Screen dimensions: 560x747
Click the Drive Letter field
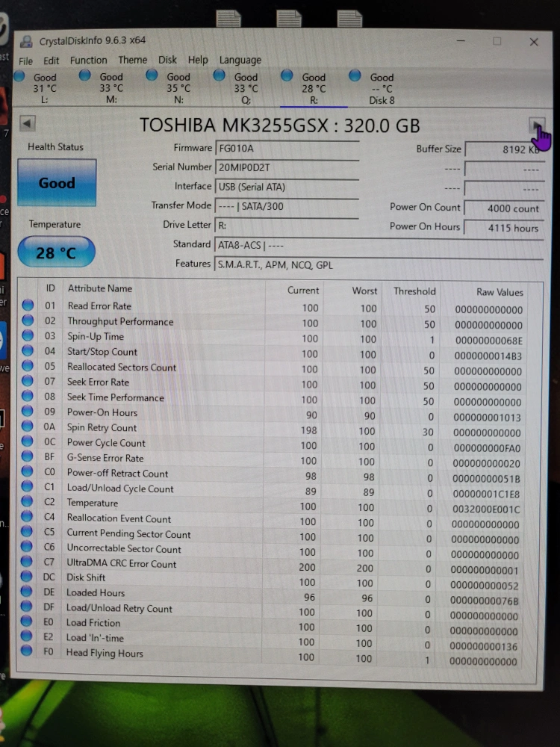pos(287,226)
